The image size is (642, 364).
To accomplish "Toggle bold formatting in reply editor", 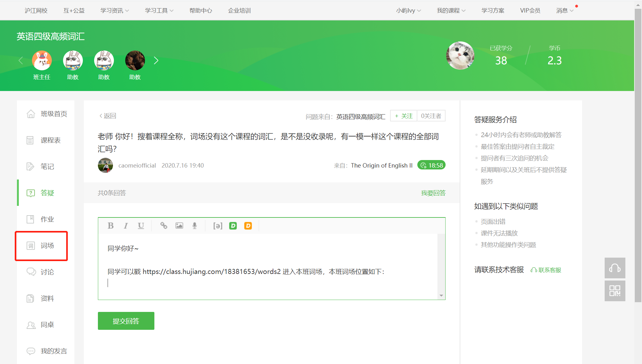I will [110, 226].
